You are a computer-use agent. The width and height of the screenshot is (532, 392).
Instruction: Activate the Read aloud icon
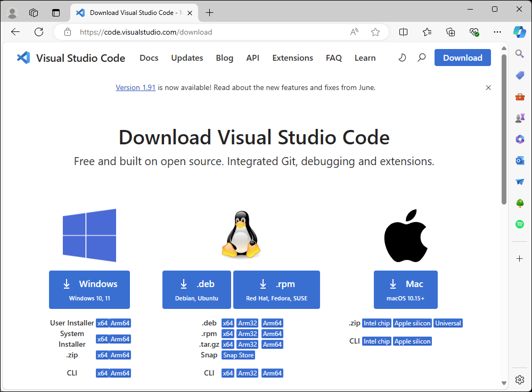point(354,32)
